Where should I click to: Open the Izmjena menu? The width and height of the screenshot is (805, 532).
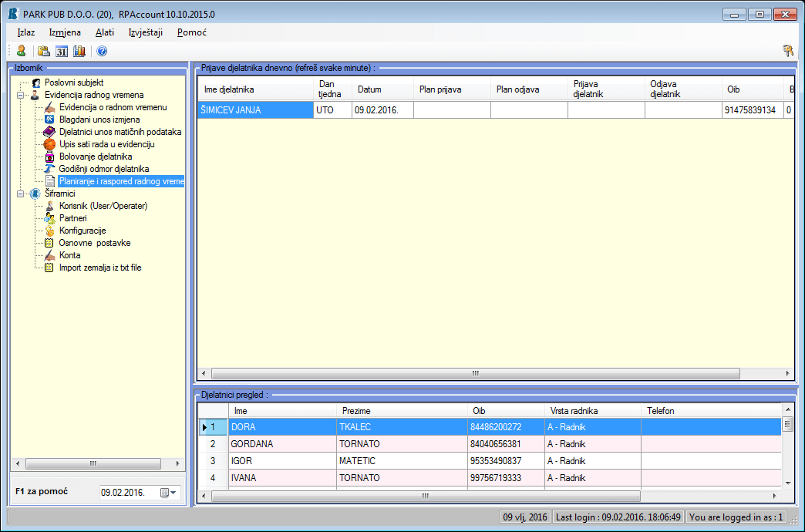click(65, 32)
